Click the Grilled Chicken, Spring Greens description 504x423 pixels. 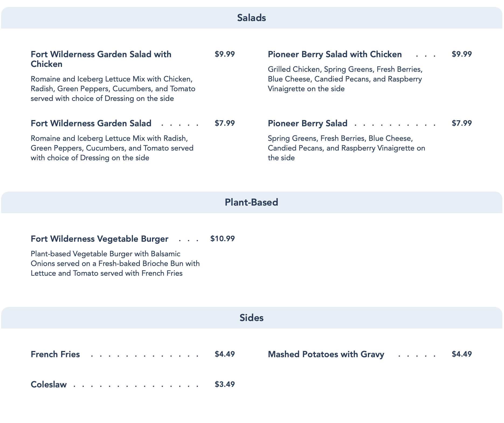click(x=345, y=79)
